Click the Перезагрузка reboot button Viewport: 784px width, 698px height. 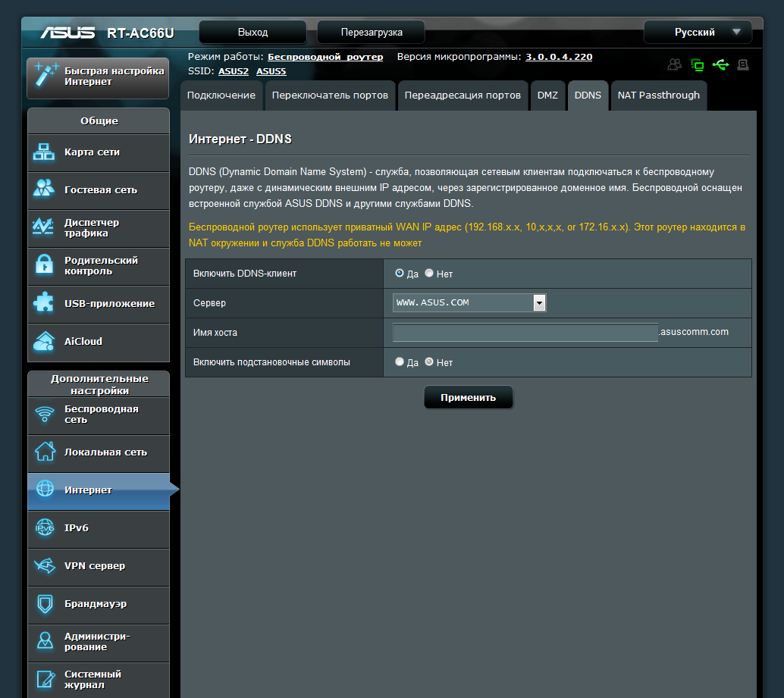[372, 32]
